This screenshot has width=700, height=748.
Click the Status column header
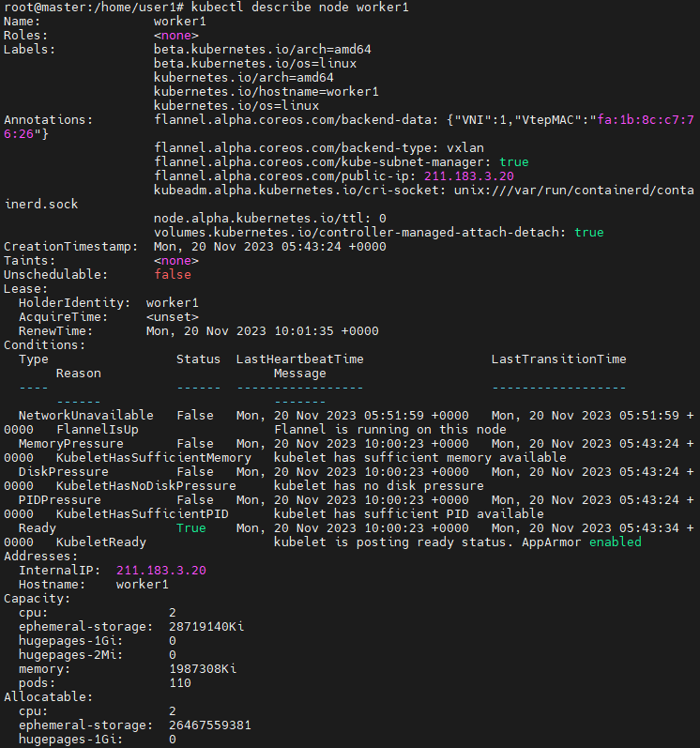[198, 359]
